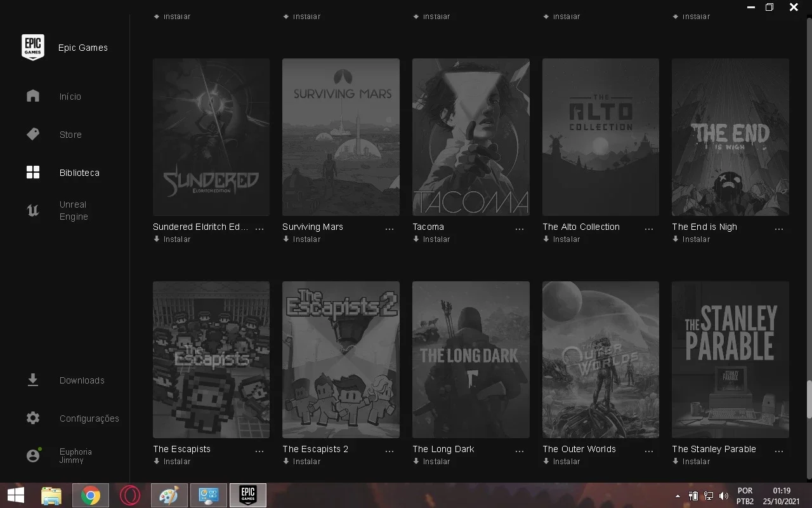Open three-dot menu for Tacoma

[520, 229]
